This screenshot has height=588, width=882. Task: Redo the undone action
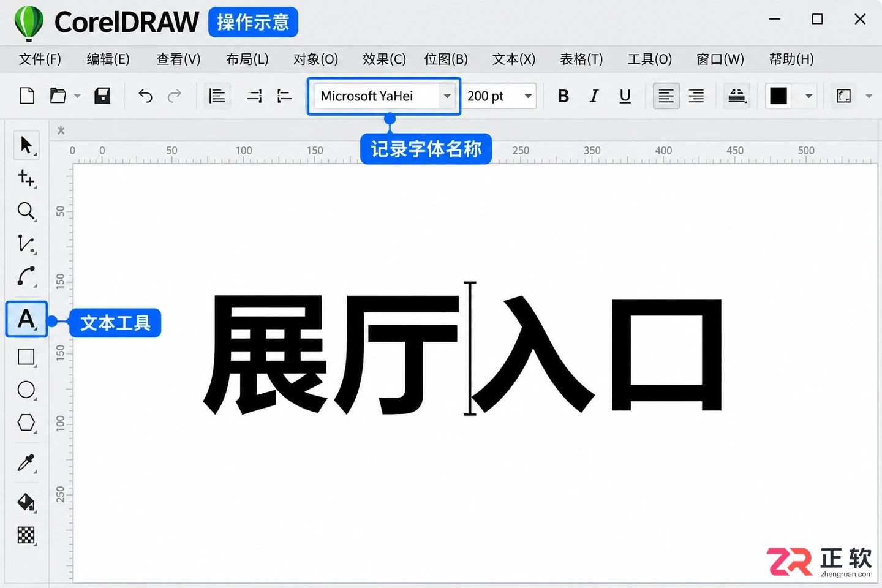click(175, 96)
